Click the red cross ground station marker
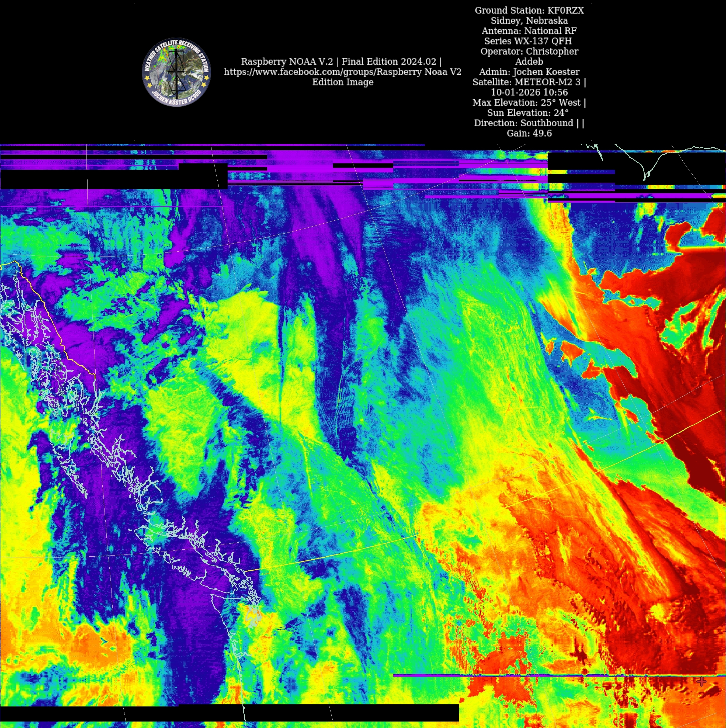The height and width of the screenshot is (728, 726). (701, 681)
